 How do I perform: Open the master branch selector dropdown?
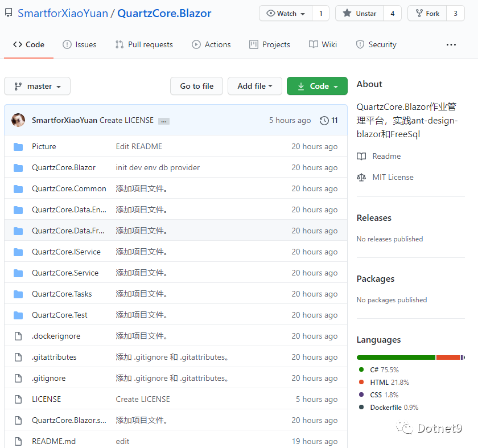[x=37, y=87]
